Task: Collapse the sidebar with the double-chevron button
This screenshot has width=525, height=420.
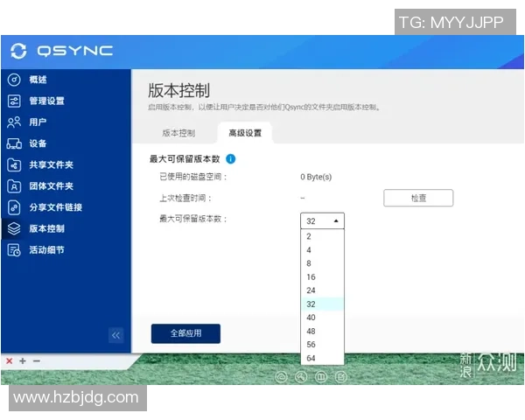Action: (115, 335)
